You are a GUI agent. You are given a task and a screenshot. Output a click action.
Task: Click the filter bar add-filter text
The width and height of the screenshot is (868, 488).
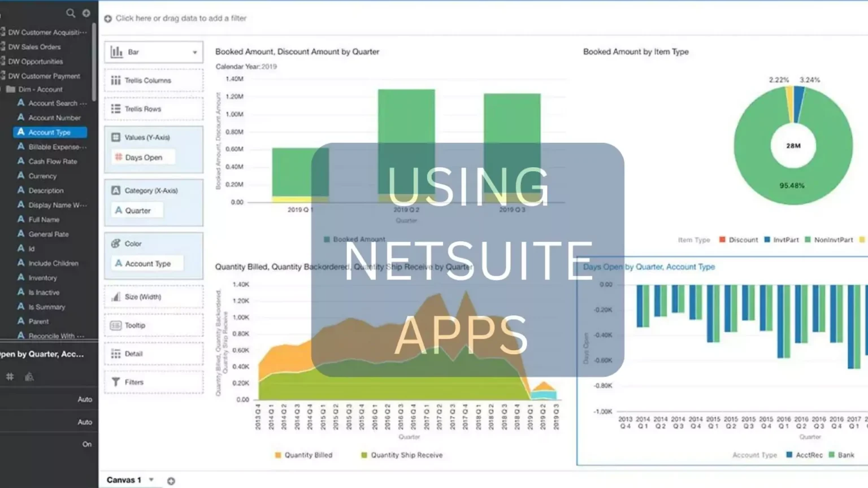(181, 19)
